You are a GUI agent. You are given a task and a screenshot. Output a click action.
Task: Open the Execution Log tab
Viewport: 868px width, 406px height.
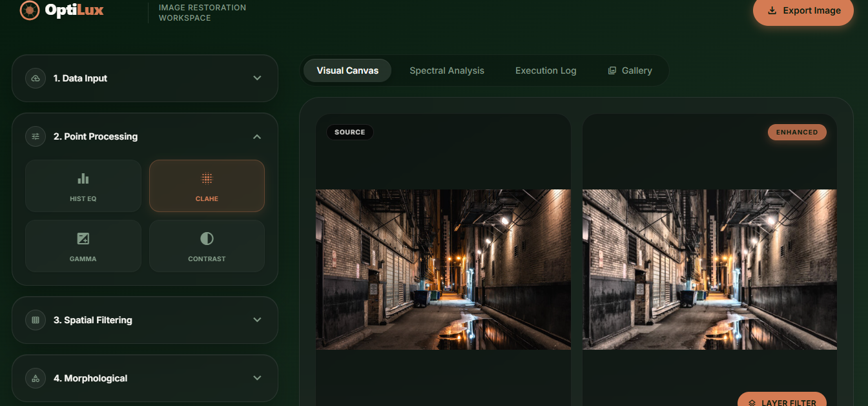tap(546, 70)
